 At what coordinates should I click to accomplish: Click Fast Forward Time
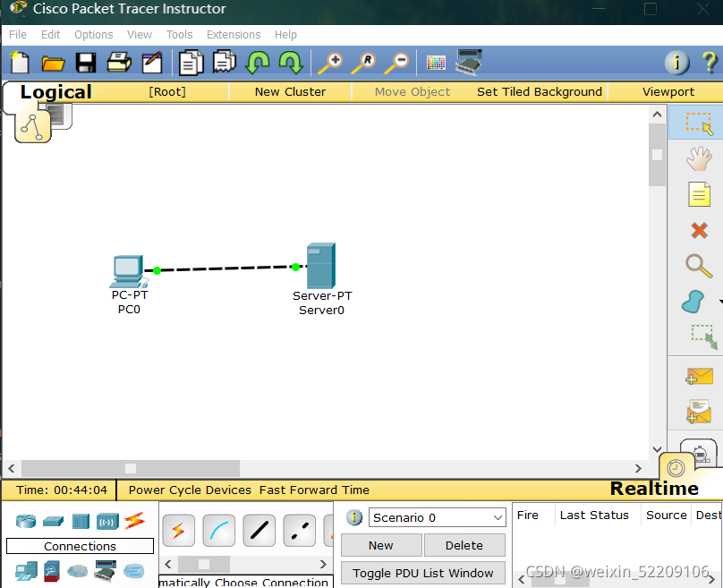314,490
